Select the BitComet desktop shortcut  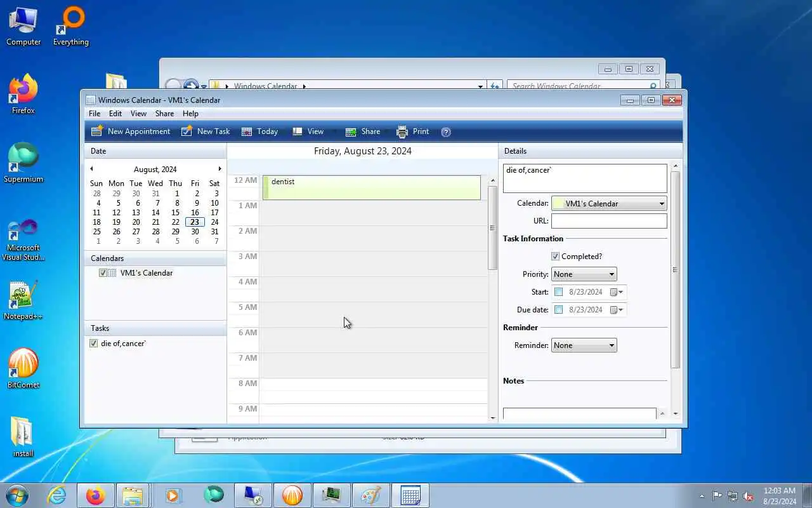pyautogui.click(x=23, y=370)
